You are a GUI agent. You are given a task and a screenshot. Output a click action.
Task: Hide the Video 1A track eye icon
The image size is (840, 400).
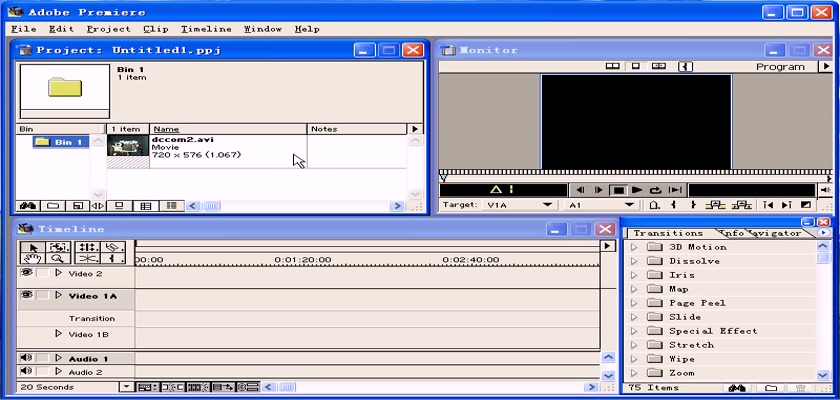click(26, 295)
